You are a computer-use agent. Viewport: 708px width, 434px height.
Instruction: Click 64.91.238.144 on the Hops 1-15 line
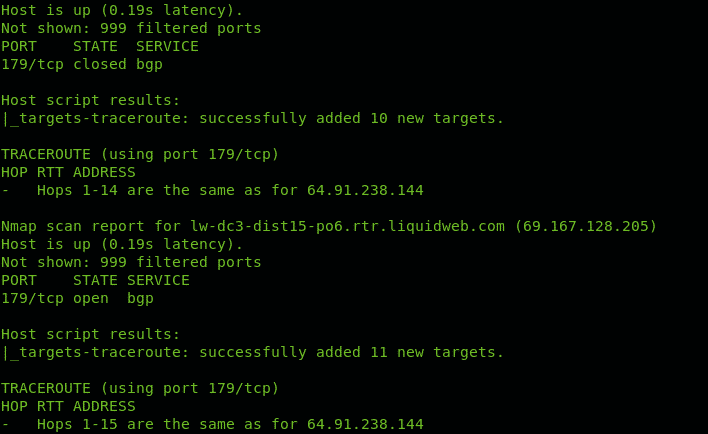tap(365, 424)
